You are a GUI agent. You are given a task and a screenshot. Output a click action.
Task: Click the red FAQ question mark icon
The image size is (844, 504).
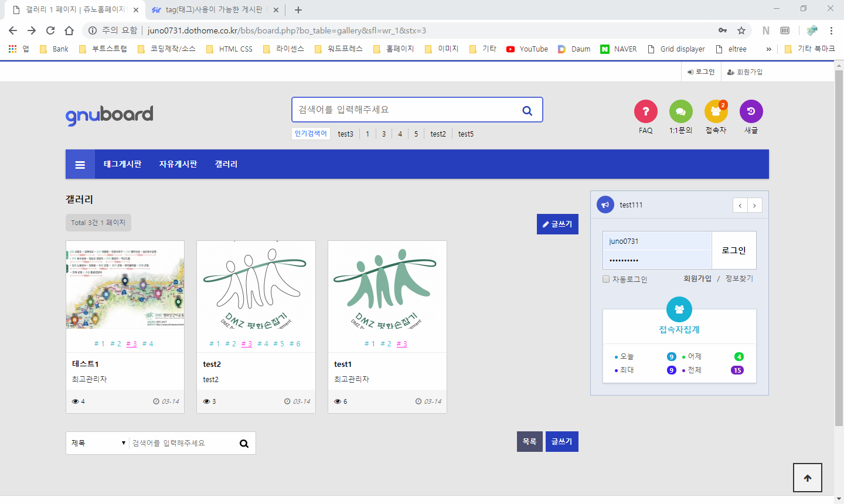pos(645,111)
